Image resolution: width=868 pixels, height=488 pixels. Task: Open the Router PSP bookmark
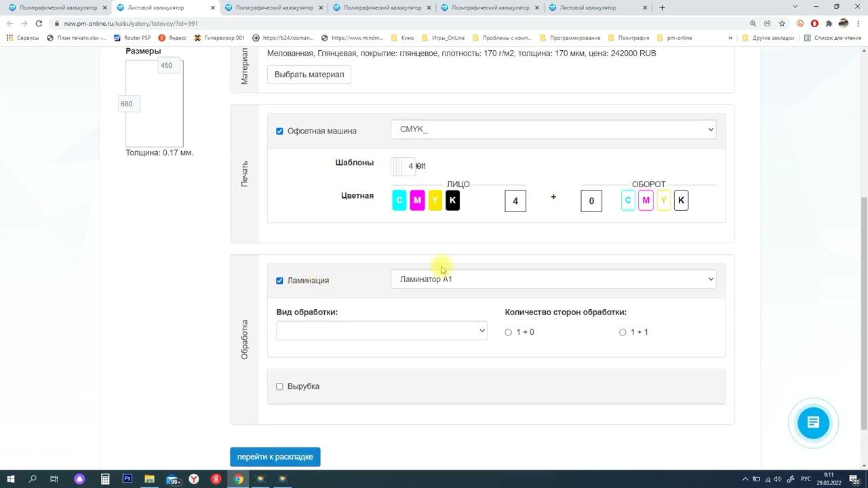(132, 38)
